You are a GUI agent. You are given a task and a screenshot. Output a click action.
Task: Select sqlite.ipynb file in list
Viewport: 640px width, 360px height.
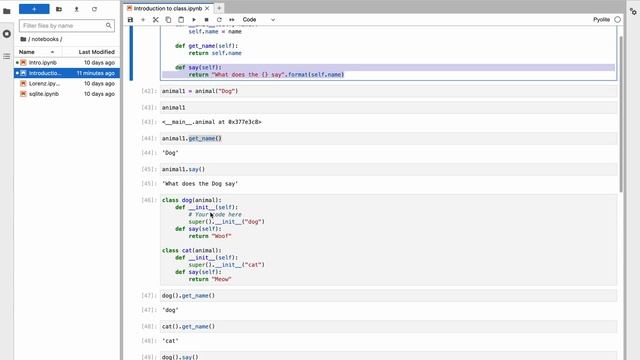[x=67, y=94]
